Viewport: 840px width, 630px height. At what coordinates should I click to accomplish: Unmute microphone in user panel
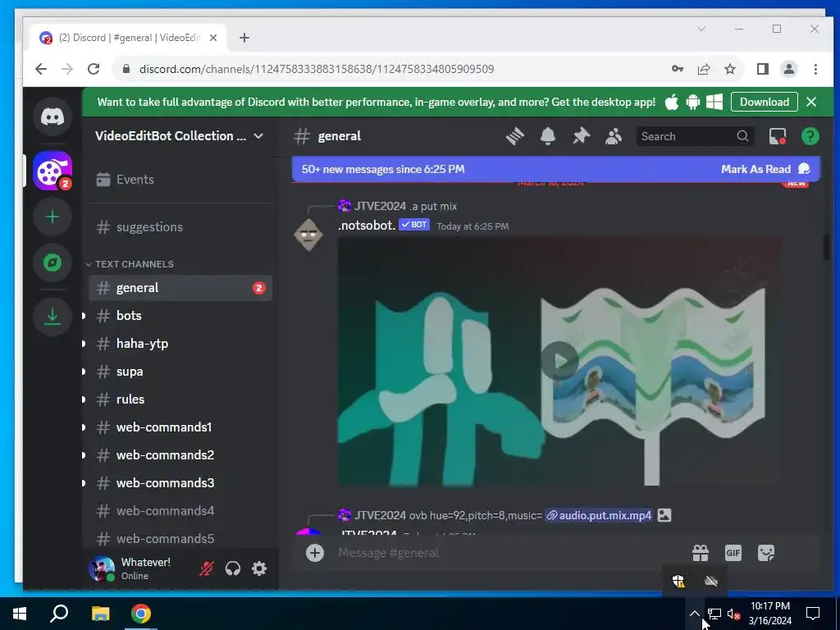point(206,568)
